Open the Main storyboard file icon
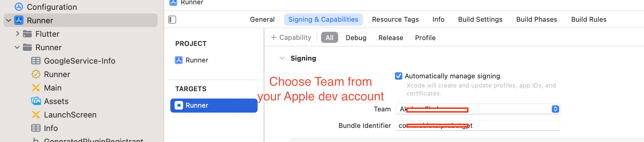The width and height of the screenshot is (644, 142). click(36, 88)
